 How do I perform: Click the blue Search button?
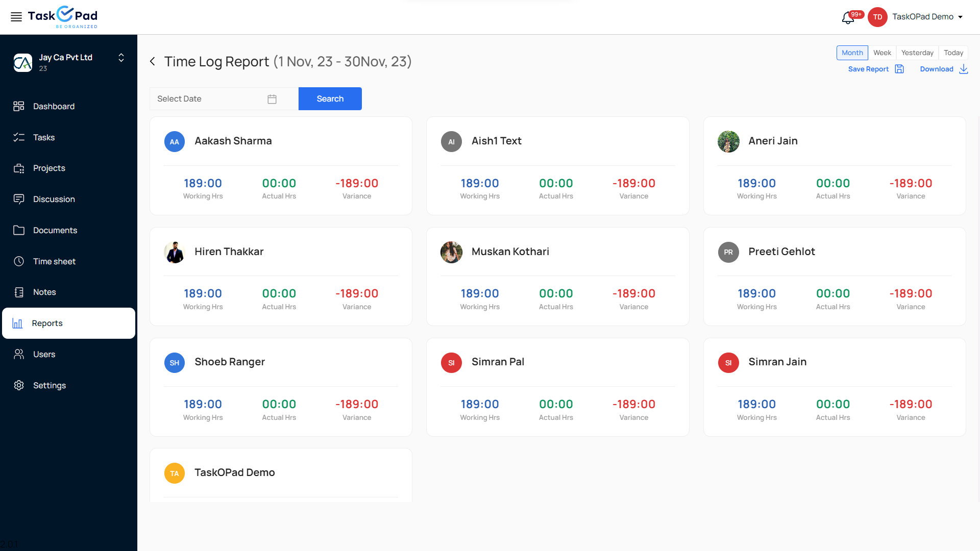pos(330,98)
